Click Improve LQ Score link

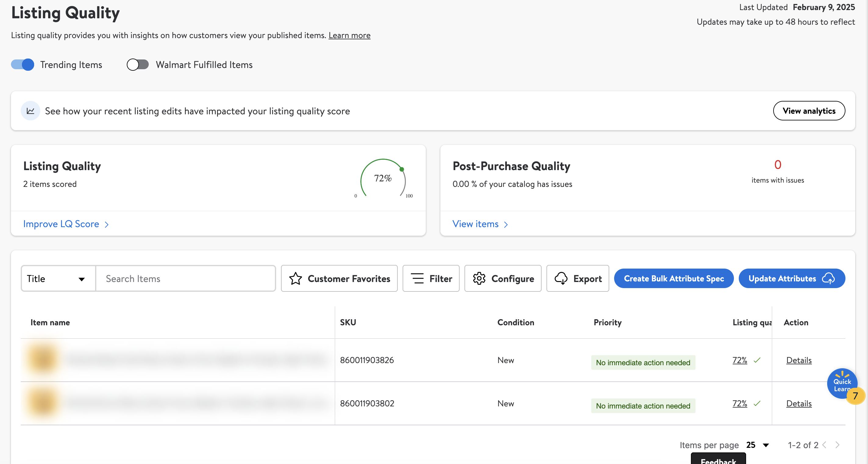[x=61, y=224]
